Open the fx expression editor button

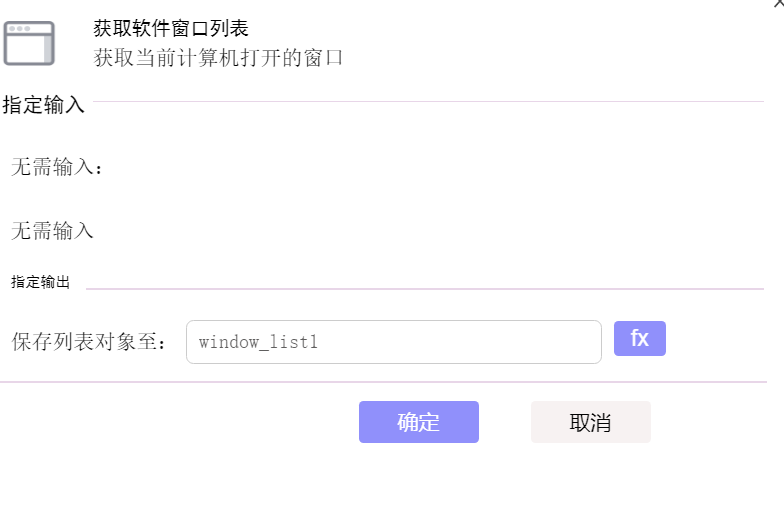pyautogui.click(x=640, y=338)
